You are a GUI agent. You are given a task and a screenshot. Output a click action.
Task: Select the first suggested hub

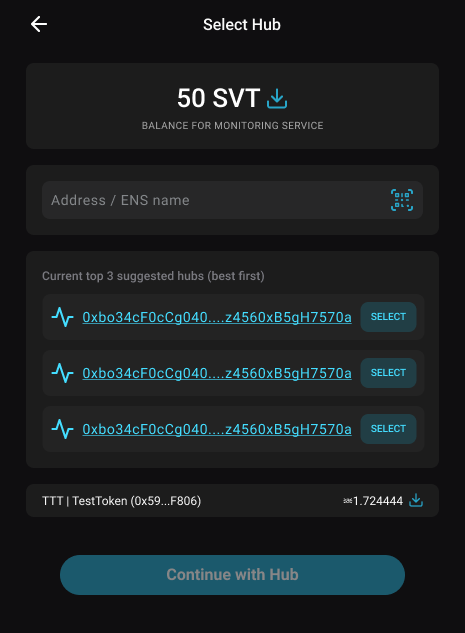388,317
